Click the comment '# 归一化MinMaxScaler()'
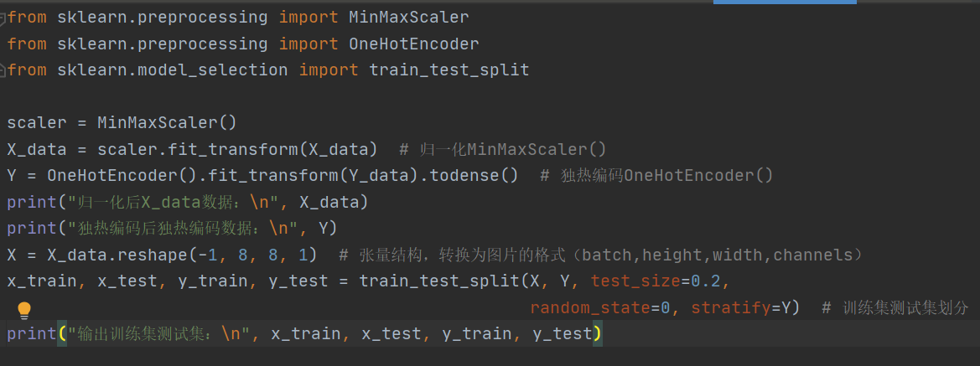Image resolution: width=980 pixels, height=366 pixels. pyautogui.click(x=502, y=149)
